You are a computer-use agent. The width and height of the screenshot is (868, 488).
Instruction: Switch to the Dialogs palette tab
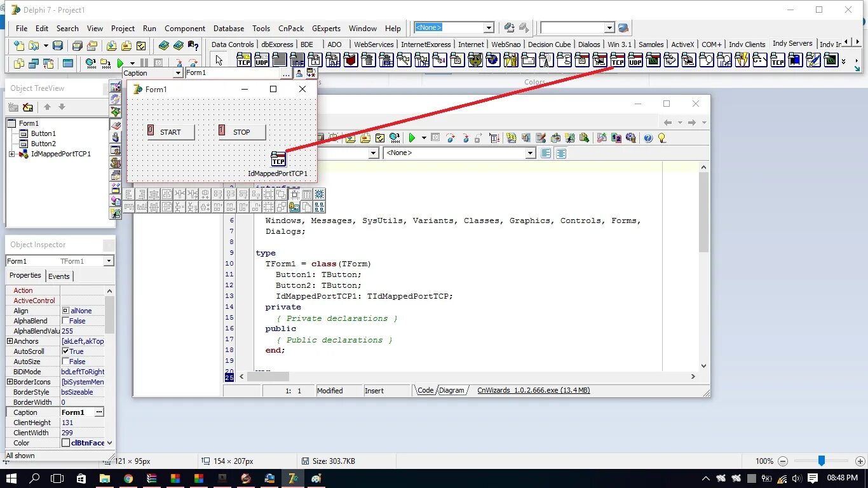(x=589, y=44)
